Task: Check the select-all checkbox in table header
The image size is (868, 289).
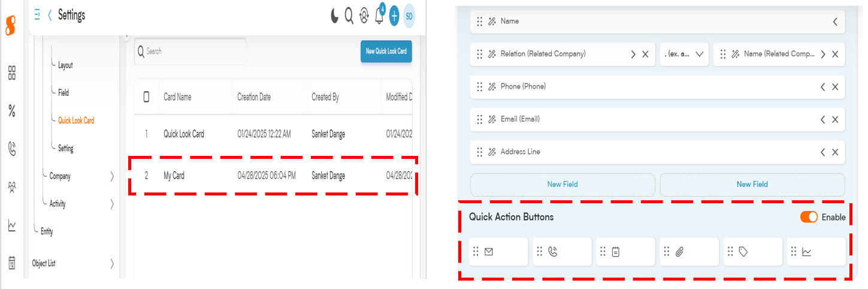Action: point(147,97)
